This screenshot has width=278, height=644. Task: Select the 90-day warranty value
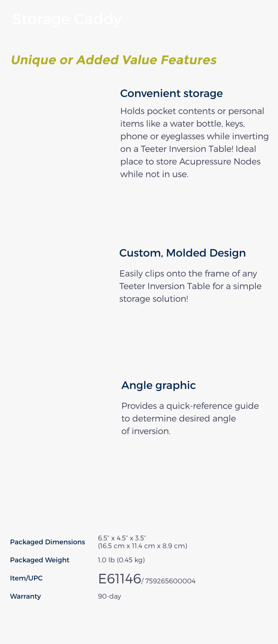(x=110, y=596)
